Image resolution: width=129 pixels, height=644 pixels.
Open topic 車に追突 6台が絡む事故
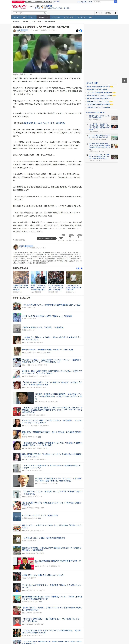click(98, 99)
